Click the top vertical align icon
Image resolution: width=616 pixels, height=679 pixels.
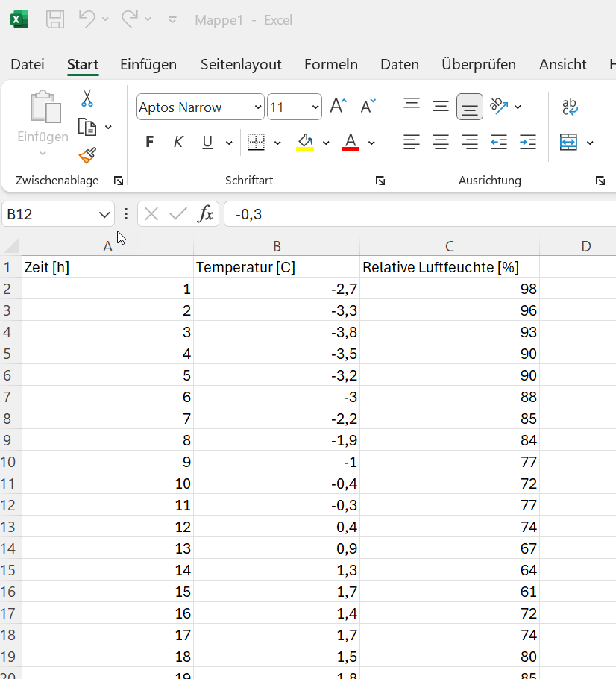click(x=411, y=104)
